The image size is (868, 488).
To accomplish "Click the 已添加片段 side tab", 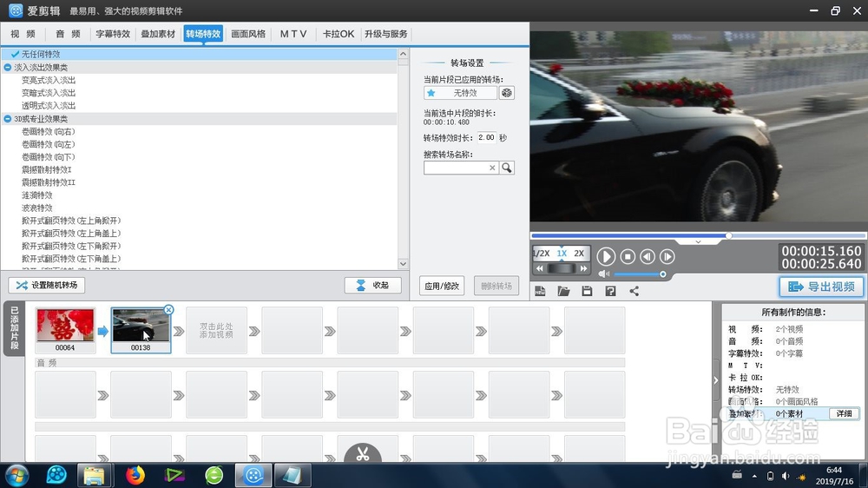I will coord(15,328).
